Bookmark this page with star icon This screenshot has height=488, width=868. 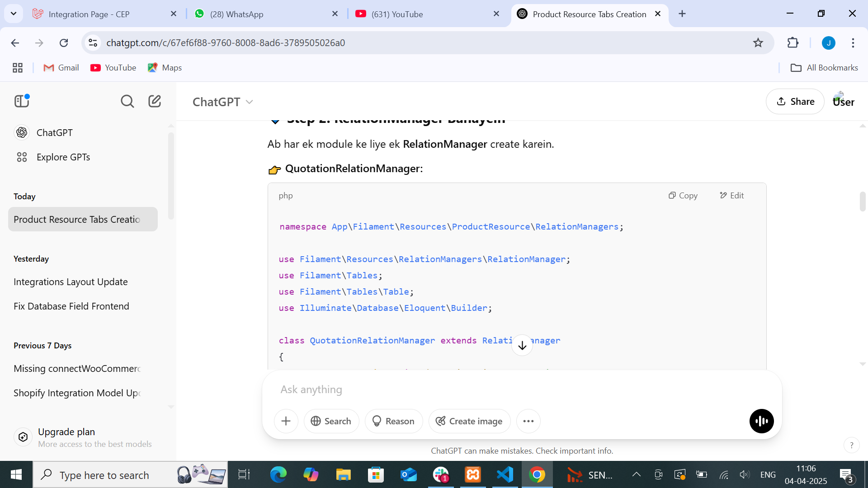758,42
